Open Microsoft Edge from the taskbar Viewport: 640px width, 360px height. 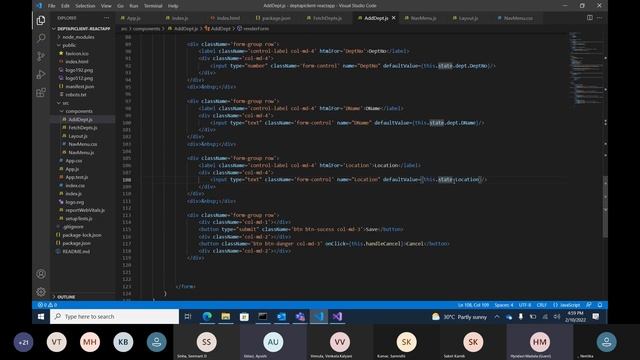click(207, 316)
